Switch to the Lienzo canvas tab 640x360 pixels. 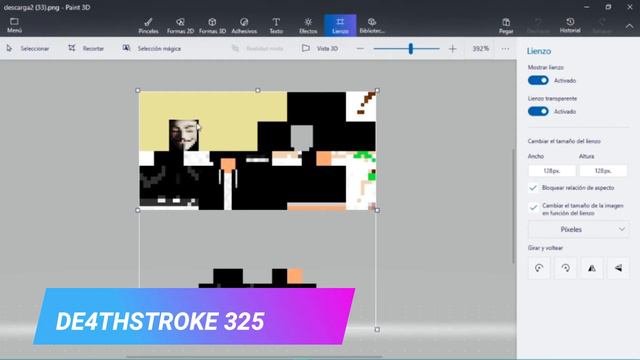340,25
